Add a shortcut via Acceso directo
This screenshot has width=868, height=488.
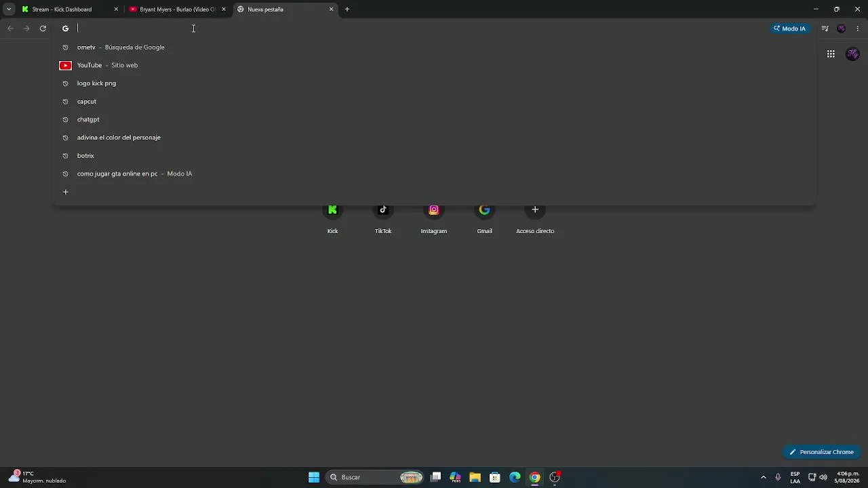[535, 217]
